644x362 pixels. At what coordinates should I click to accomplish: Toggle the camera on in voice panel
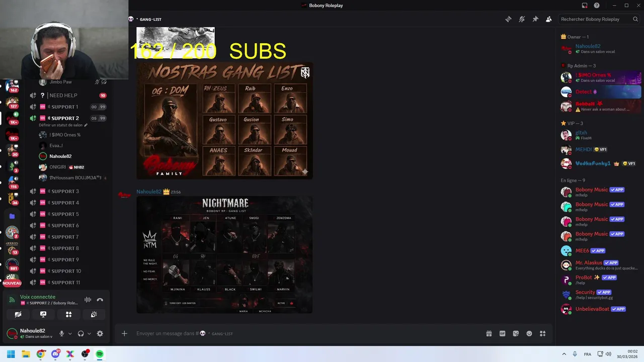pos(18,314)
